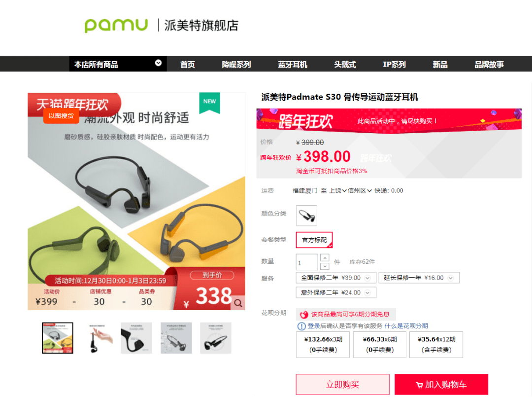Open the 全面保修二年 service dropdown

pos(336,278)
